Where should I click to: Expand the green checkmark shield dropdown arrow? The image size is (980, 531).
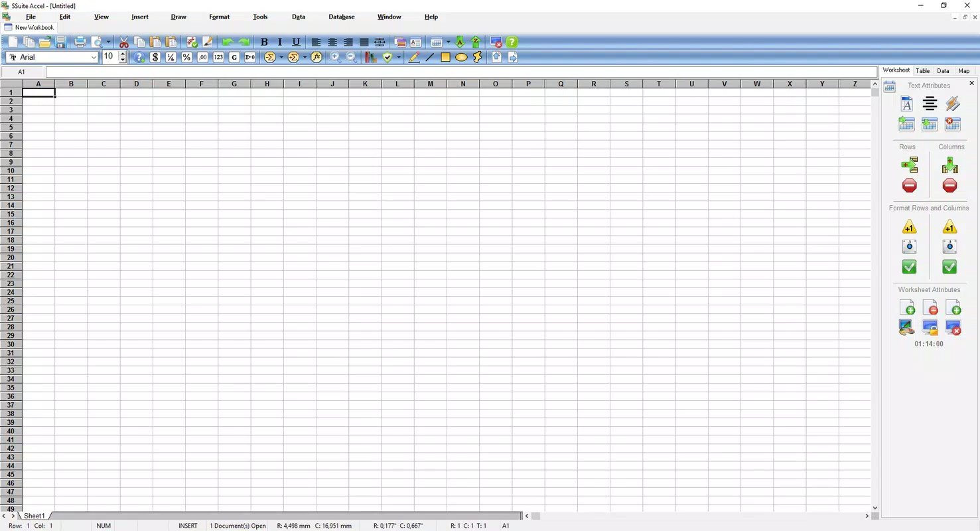click(398, 57)
